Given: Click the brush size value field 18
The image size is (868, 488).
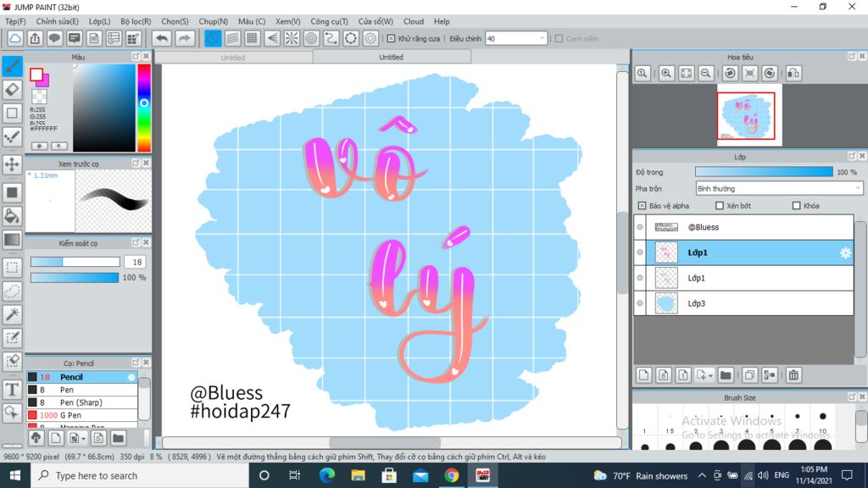Looking at the screenshot, I should pos(136,262).
